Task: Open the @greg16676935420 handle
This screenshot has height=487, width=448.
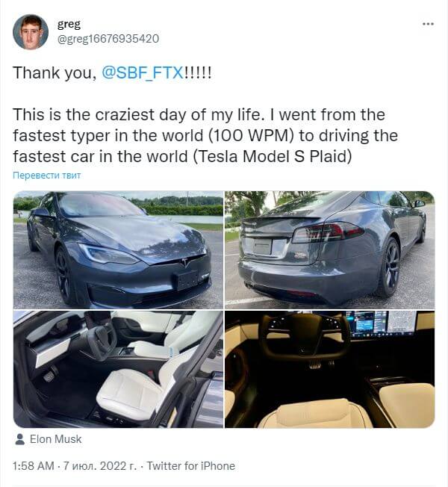Action: (108, 39)
